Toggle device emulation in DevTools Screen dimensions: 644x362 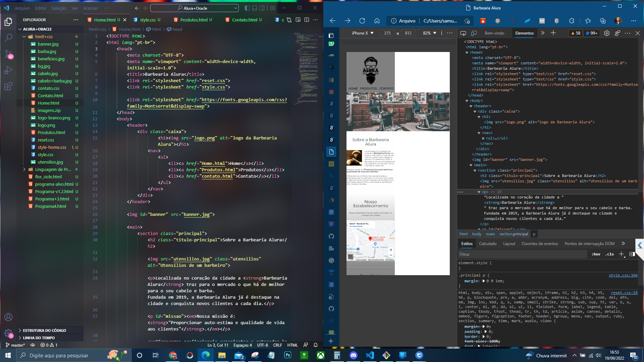[x=474, y=33]
